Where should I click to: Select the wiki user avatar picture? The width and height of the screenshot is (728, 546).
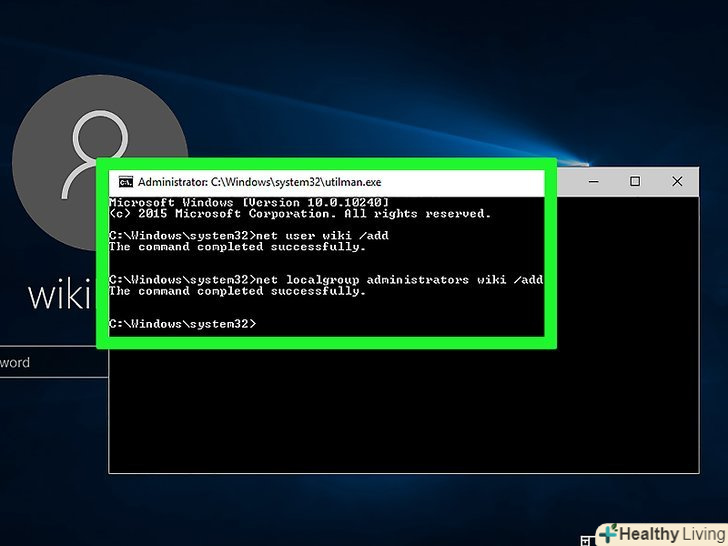click(x=100, y=162)
